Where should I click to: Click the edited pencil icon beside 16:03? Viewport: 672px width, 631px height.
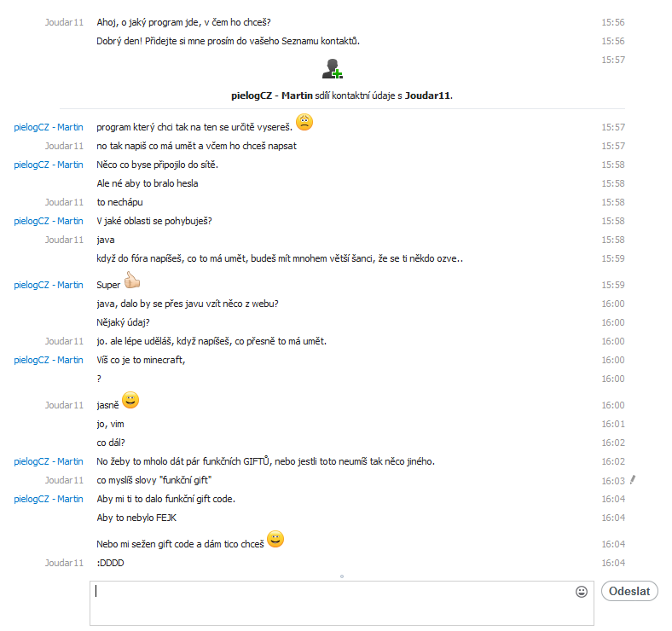633,480
